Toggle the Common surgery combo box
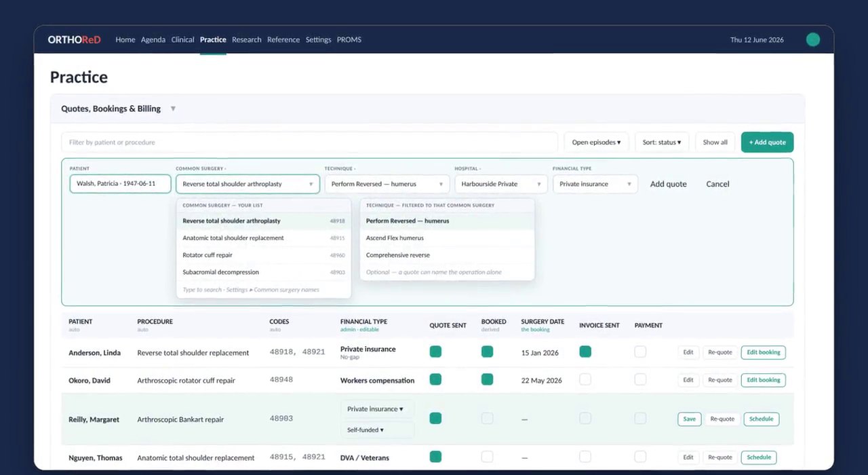The width and height of the screenshot is (868, 475). pos(248,184)
